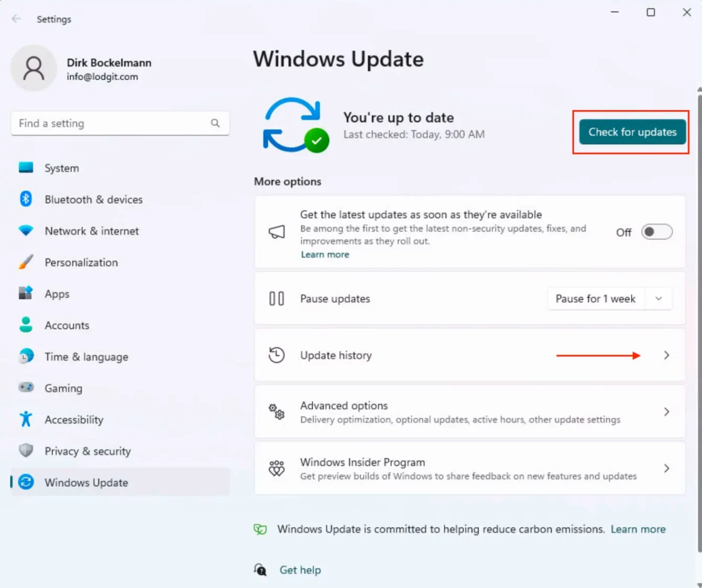Click the Gaming controller icon
702x588 pixels.
26,387
